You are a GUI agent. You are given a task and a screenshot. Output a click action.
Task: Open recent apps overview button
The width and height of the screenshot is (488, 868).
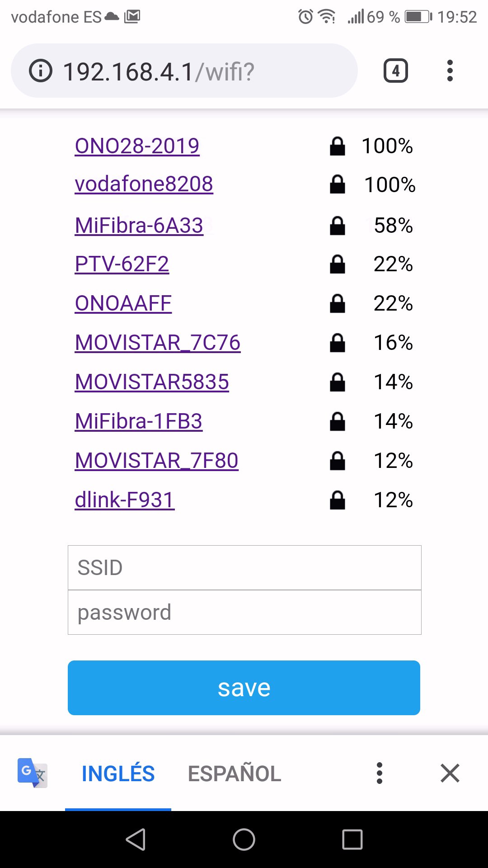point(352,840)
